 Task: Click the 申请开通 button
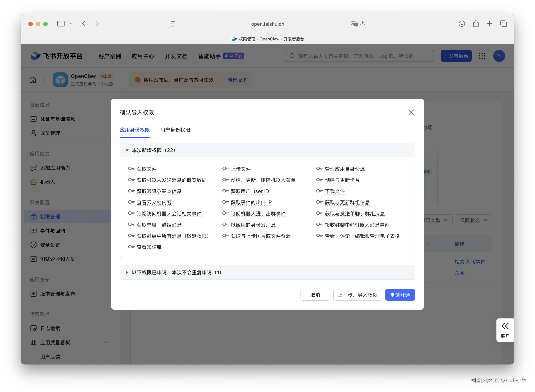pos(400,295)
